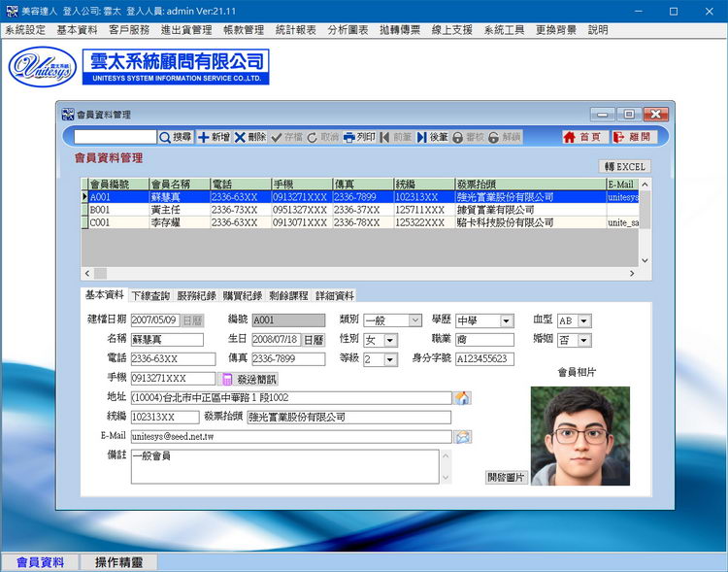Click the 刪除 delete button
The width and height of the screenshot is (728, 572).
(x=250, y=138)
